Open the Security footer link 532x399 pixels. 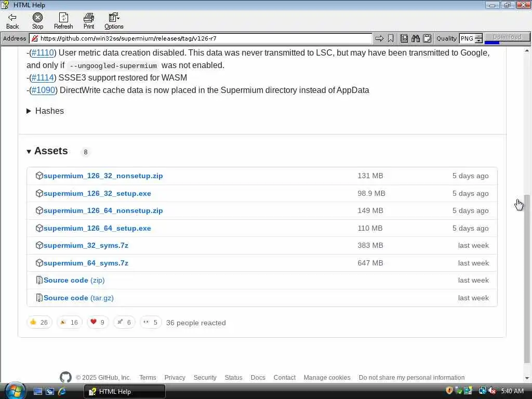[x=205, y=378]
